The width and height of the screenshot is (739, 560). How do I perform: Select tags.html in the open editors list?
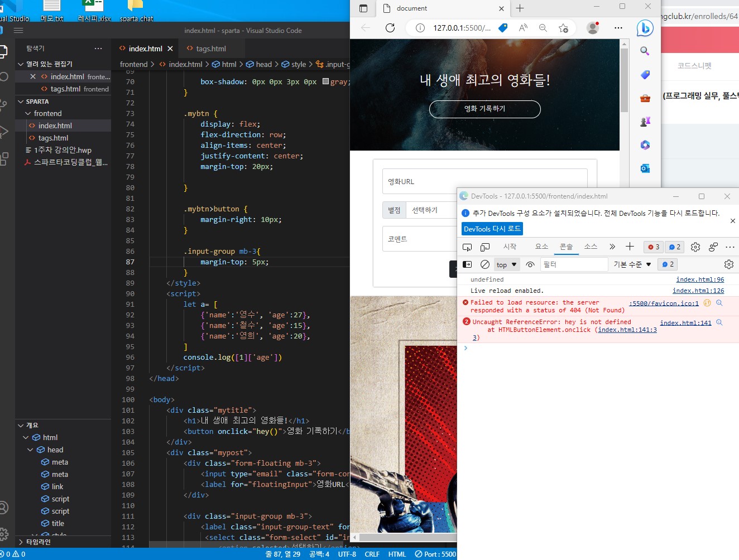point(65,89)
